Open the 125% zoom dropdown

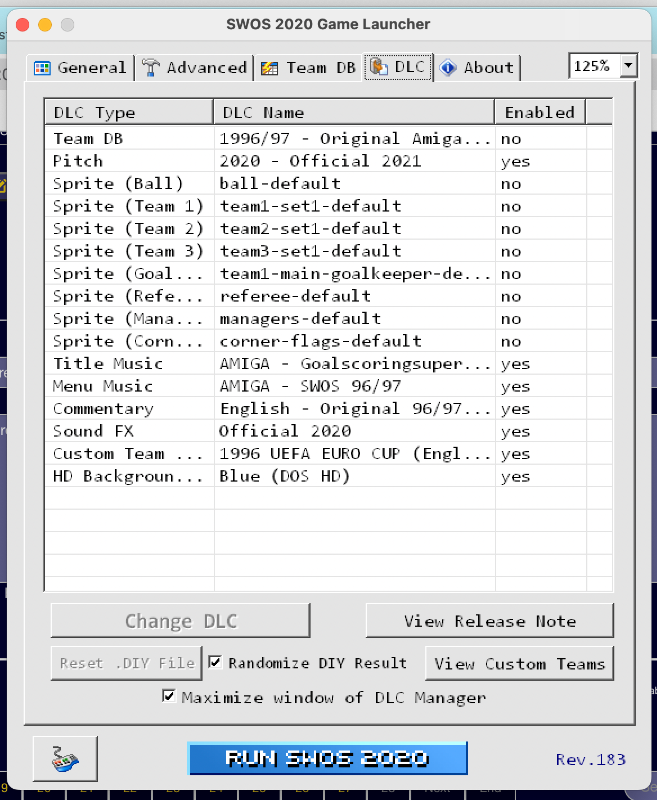(628, 66)
